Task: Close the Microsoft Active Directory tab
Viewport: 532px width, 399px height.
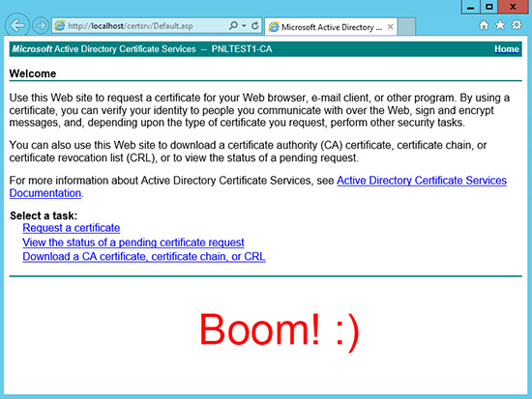Action: pos(390,27)
